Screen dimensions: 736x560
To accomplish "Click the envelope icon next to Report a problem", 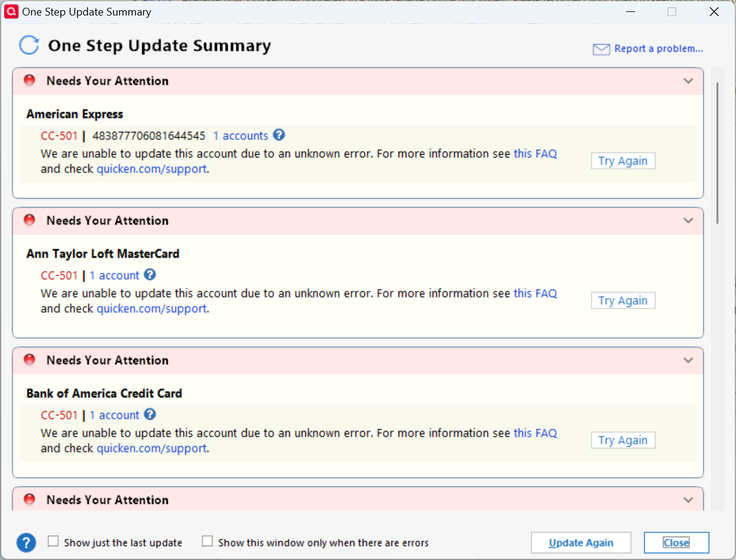I will coord(601,49).
